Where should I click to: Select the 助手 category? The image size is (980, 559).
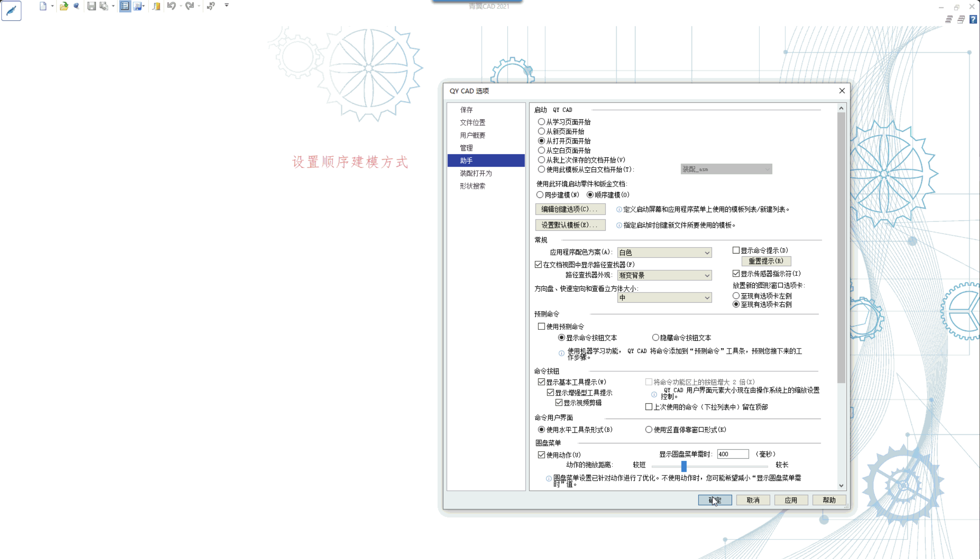(x=486, y=161)
